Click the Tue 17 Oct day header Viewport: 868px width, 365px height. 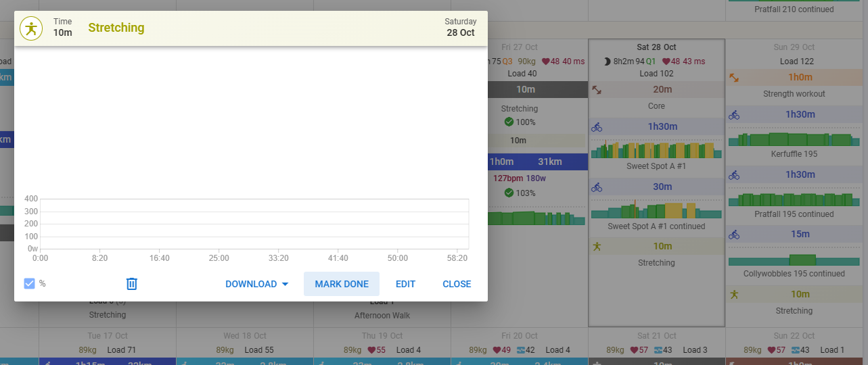click(108, 335)
